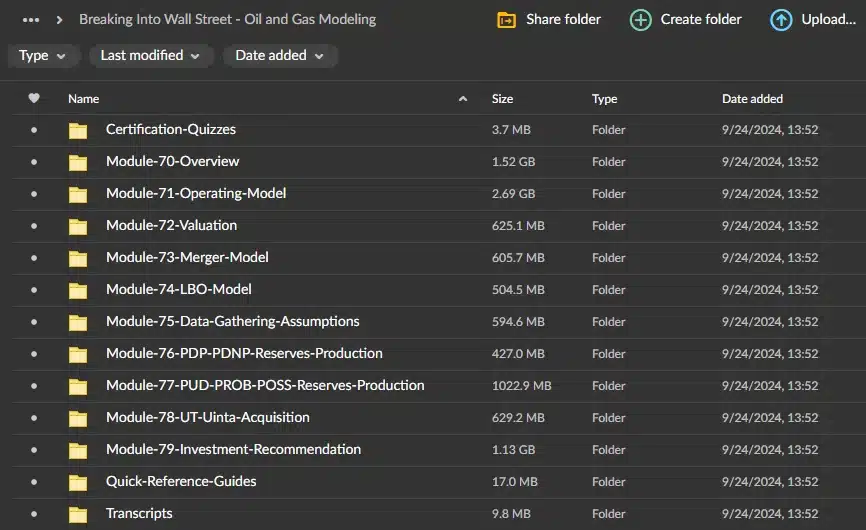Toggle favorite dot for Module-74-LBO-Model row
866x530 pixels.
(34, 290)
